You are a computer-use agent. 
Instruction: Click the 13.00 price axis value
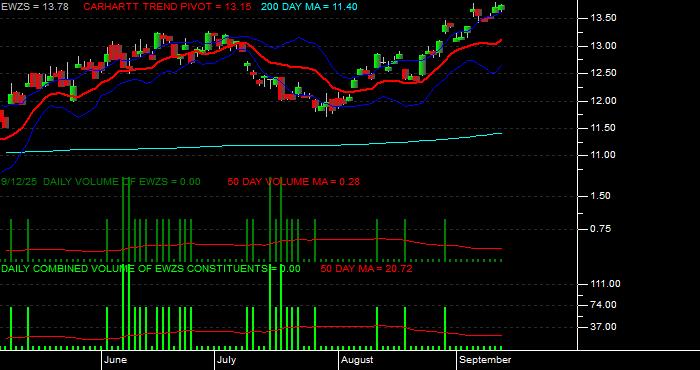(603, 46)
